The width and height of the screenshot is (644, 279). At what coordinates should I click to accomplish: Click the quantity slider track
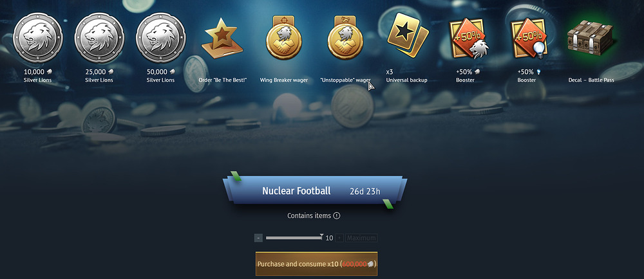point(294,238)
